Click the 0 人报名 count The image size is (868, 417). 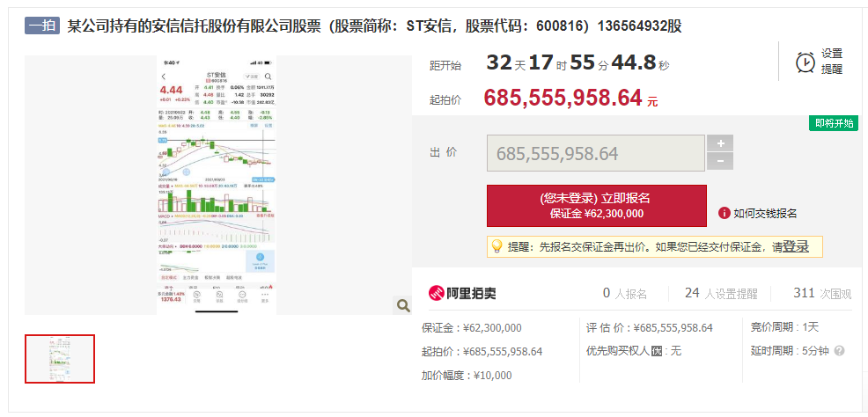point(625,293)
